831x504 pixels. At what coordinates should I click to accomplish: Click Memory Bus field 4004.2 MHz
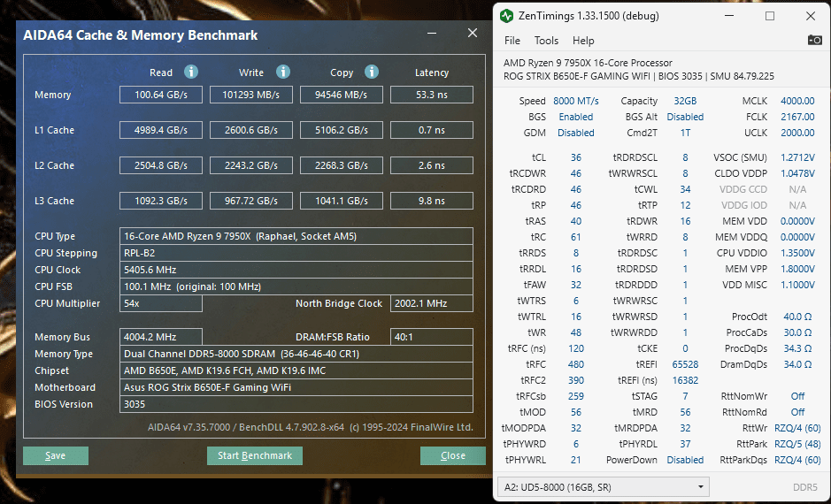tap(160, 337)
